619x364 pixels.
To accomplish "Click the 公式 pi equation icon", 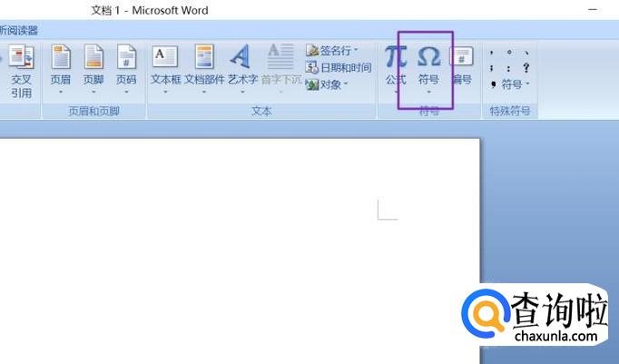I will [x=396, y=57].
